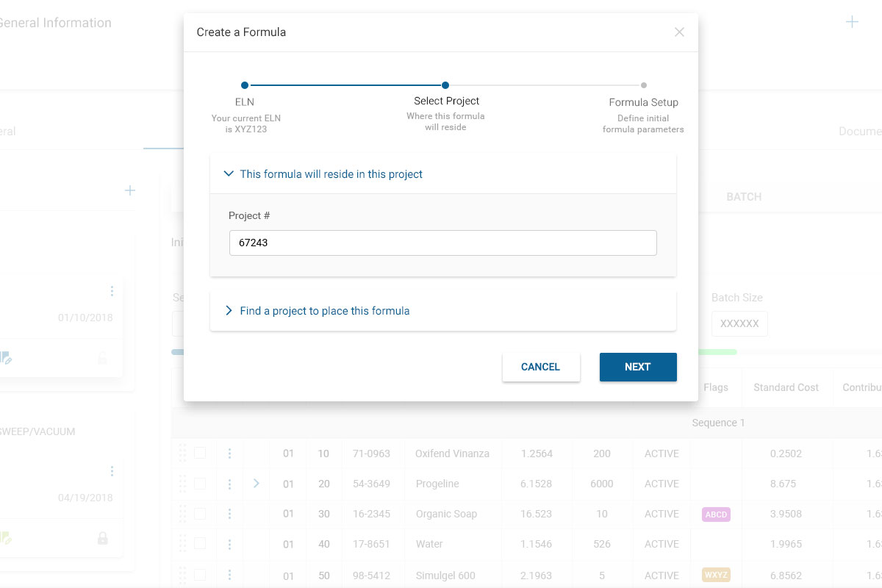Click lock icon on 04/19/2018 card
Screen dimensions: 882x588
(x=103, y=539)
